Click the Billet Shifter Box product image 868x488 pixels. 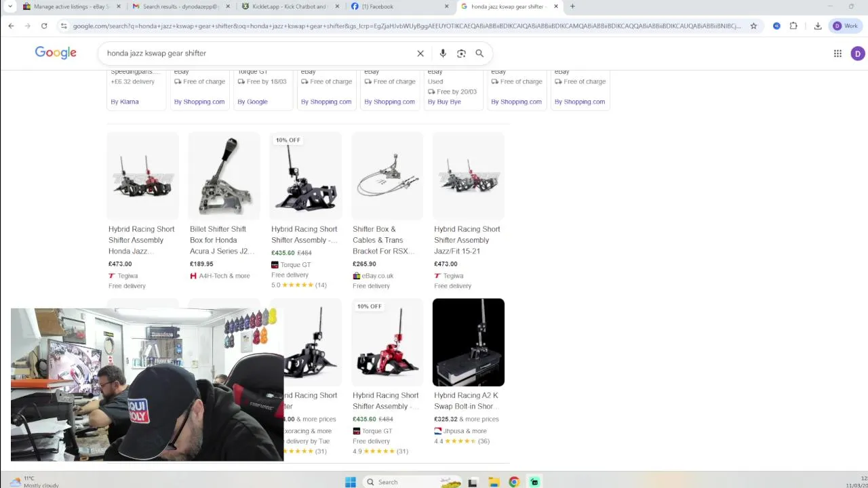click(224, 176)
